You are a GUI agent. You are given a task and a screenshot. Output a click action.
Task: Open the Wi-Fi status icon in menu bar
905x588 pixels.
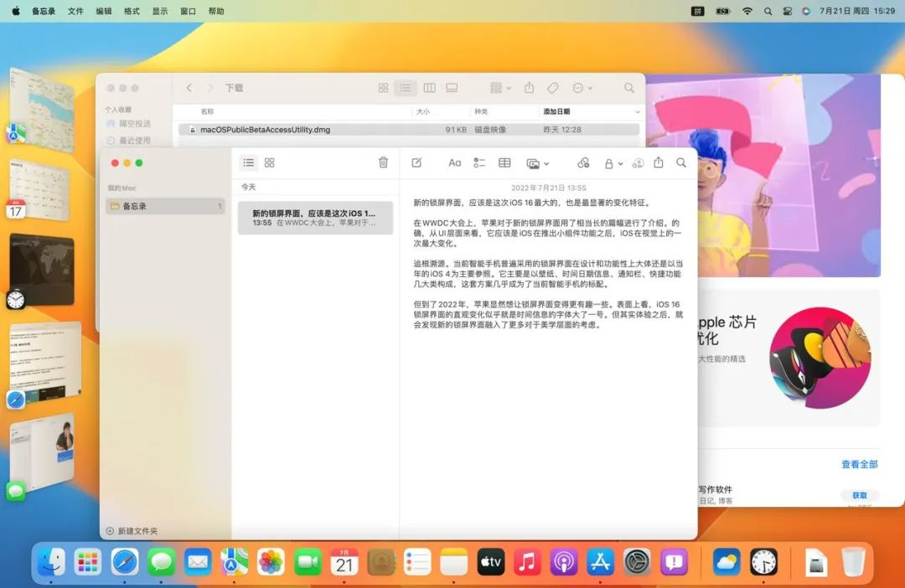pyautogui.click(x=747, y=11)
